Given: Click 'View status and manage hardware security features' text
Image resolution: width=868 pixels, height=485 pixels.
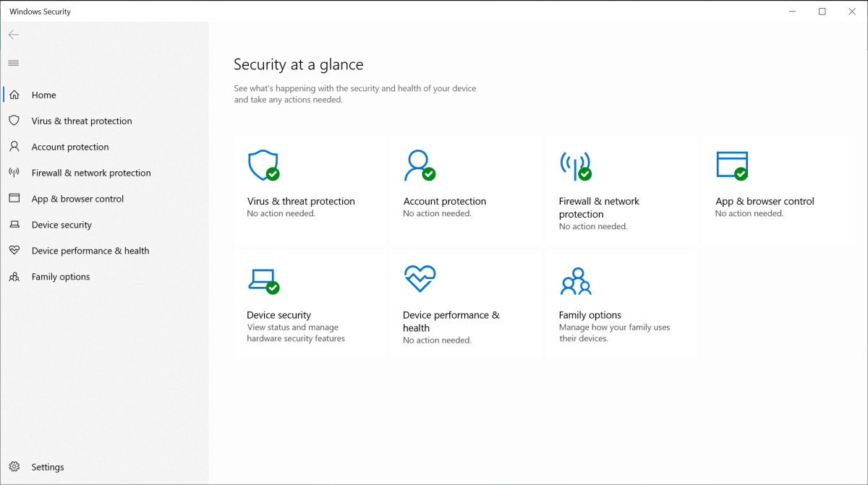Looking at the screenshot, I should pyautogui.click(x=296, y=333).
